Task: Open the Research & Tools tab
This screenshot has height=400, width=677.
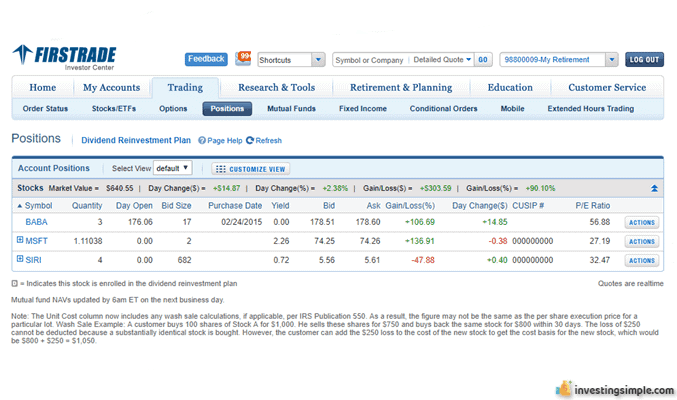Action: (x=277, y=88)
